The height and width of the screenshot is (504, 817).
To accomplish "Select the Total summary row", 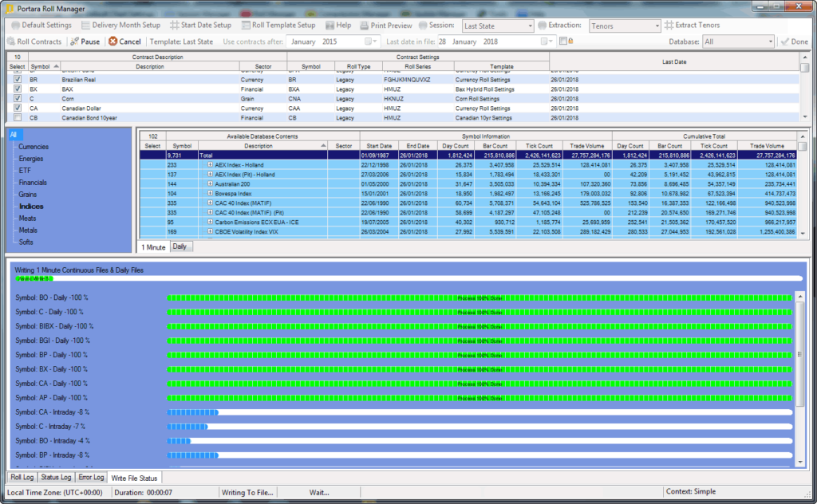I will point(468,156).
